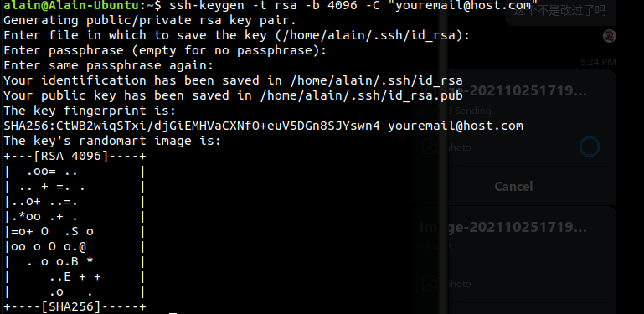Click the Sending... status text
Screen dimensions: 644x314
coord(474,111)
